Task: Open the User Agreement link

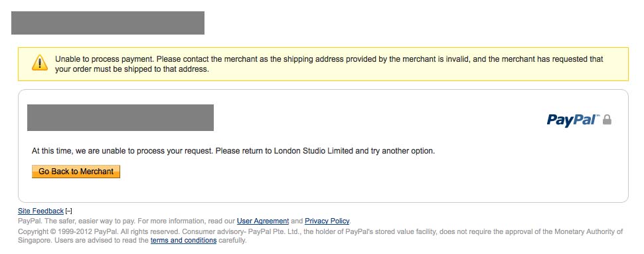Action: click(263, 221)
